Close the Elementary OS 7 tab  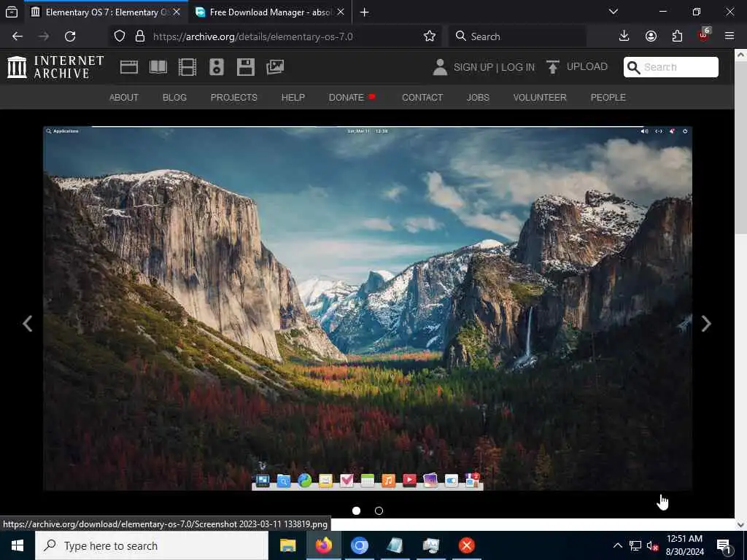[177, 12]
